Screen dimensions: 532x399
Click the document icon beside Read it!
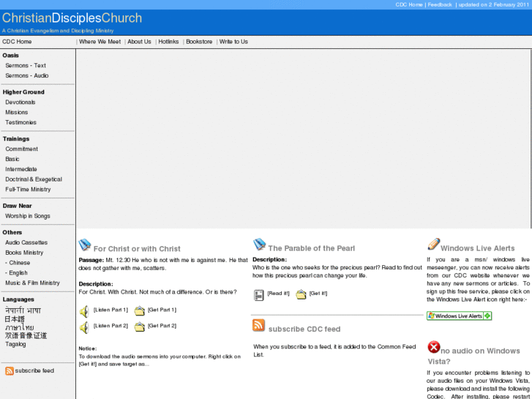[x=258, y=295]
